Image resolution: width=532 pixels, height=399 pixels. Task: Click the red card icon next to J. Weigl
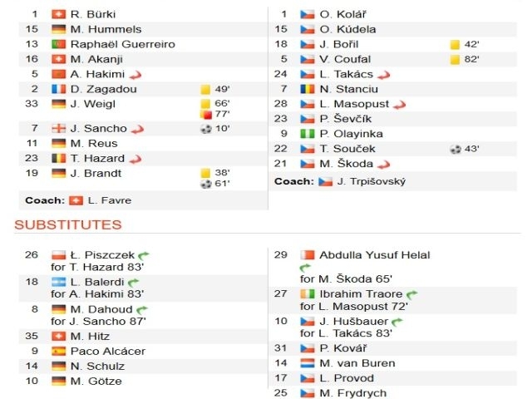[206, 115]
